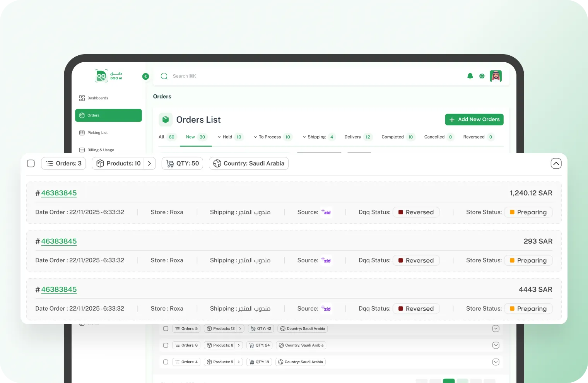Go to Billing & Usage
This screenshot has width=588, height=383.
pyautogui.click(x=100, y=150)
